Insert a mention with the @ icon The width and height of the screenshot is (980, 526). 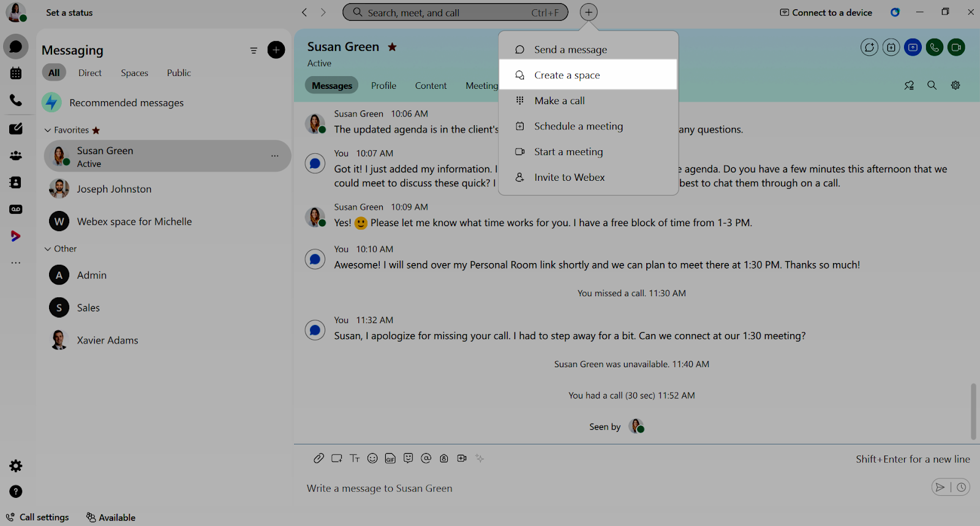point(426,458)
